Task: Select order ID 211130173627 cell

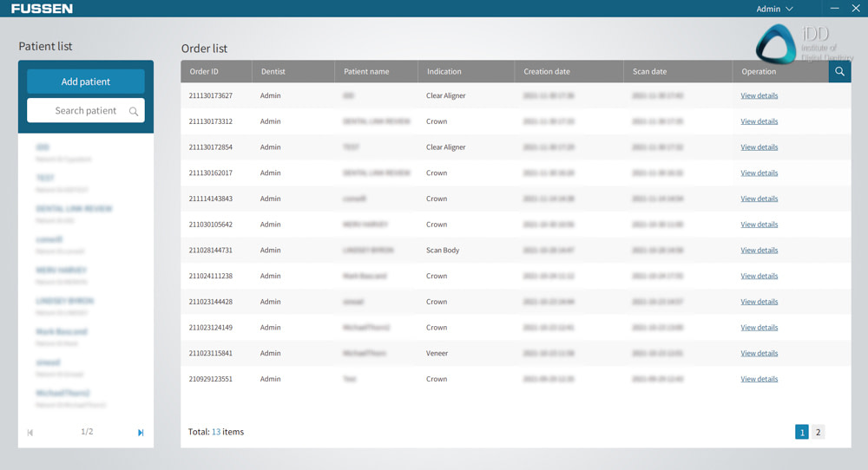Action: pos(210,95)
